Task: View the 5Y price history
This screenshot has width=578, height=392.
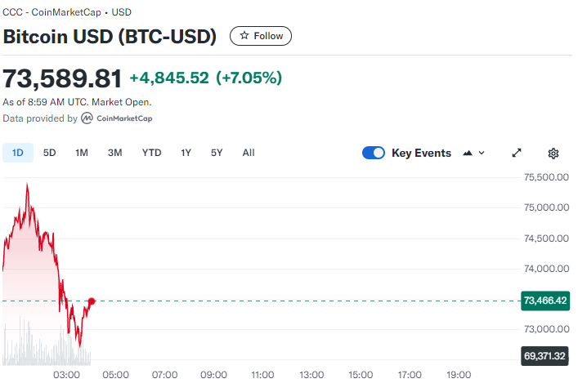Action: 217,153
